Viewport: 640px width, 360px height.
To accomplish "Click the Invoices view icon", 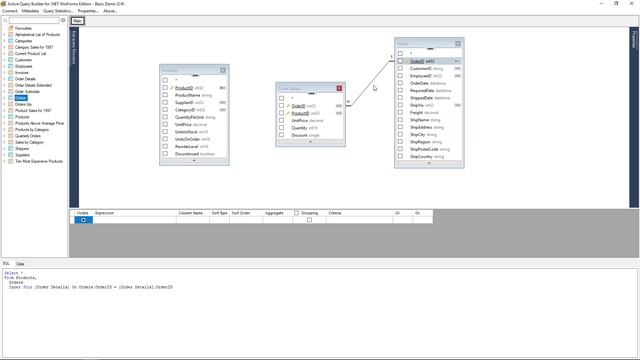I will point(11,73).
